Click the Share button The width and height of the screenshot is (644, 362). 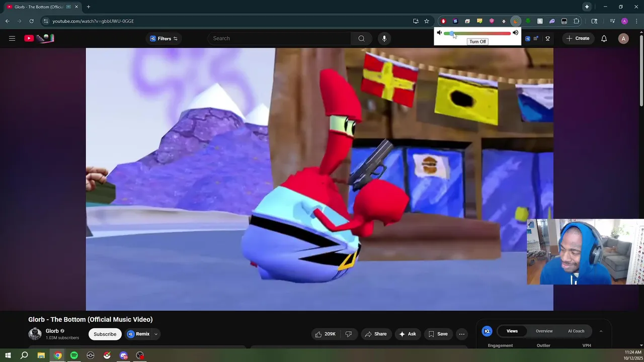(x=376, y=334)
